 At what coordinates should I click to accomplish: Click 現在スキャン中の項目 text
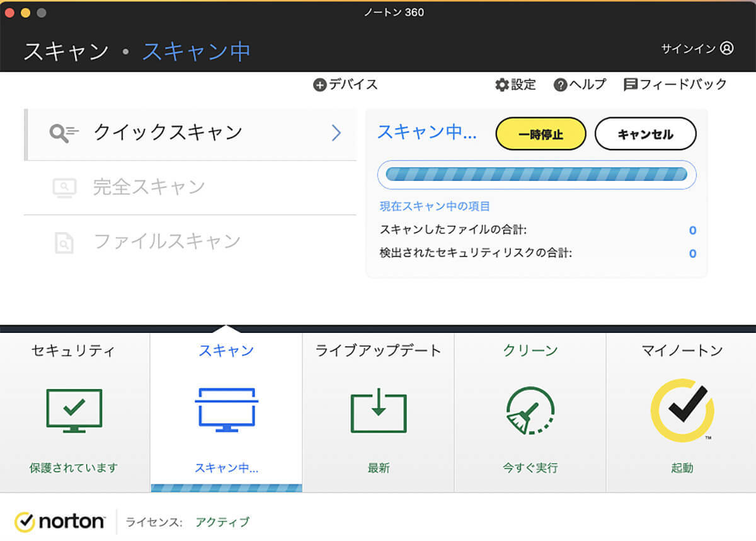(x=435, y=206)
